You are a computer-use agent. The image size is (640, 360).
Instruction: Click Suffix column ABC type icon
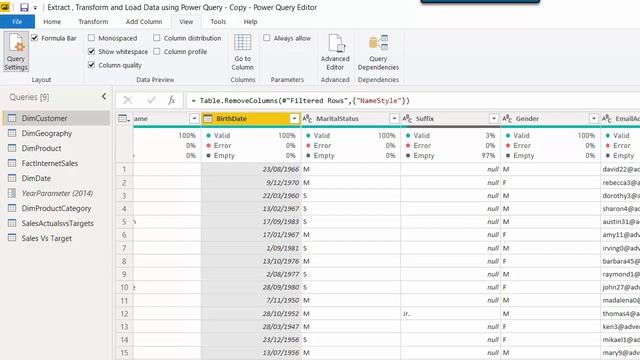tap(407, 119)
